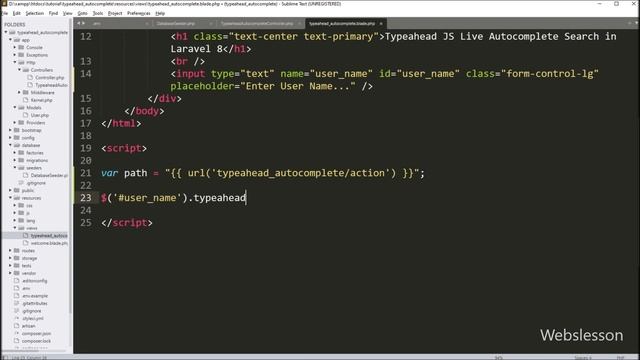Open the Find menu
Screen dimensions: 640x360
tap(53, 13)
